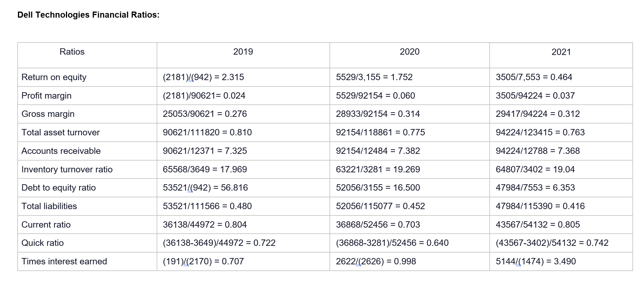The width and height of the screenshot is (644, 282).
Task: Select the Total liabilities row label
Action: click(x=49, y=206)
